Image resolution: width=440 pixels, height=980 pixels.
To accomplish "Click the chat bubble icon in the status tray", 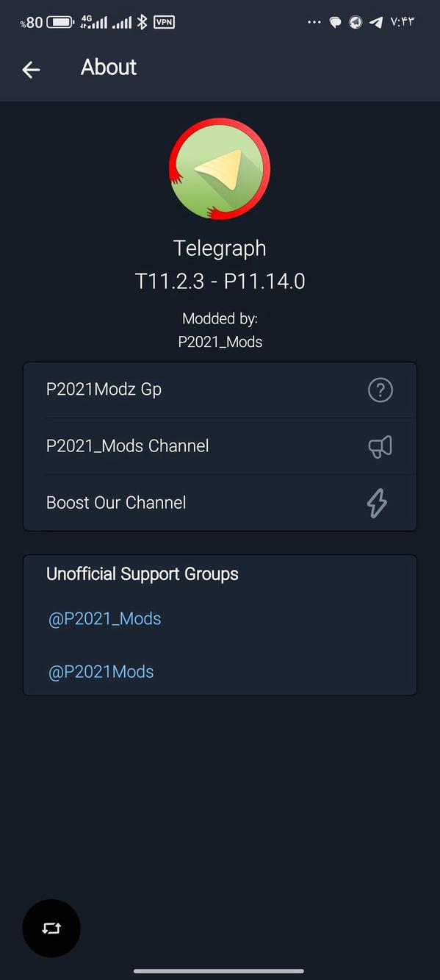I will (x=336, y=22).
